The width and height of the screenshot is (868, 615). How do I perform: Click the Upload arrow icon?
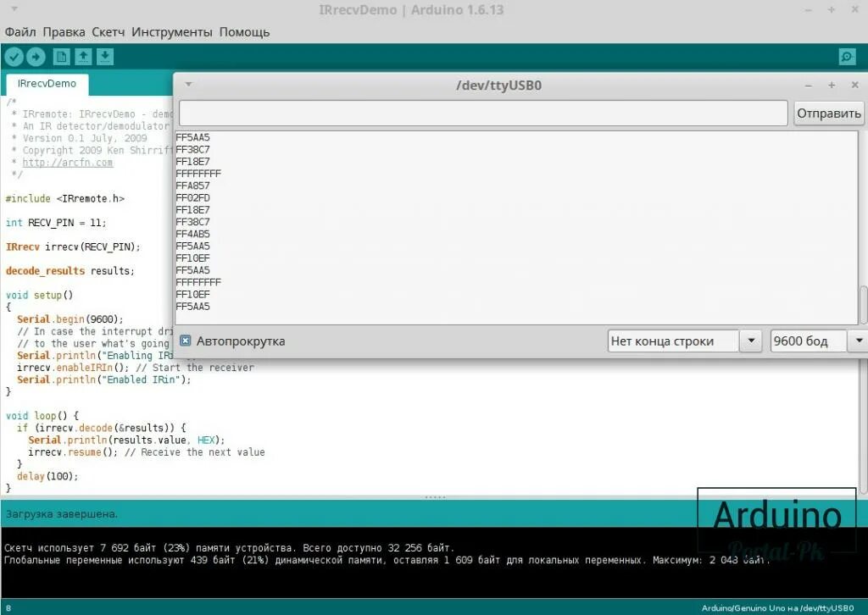[36, 57]
